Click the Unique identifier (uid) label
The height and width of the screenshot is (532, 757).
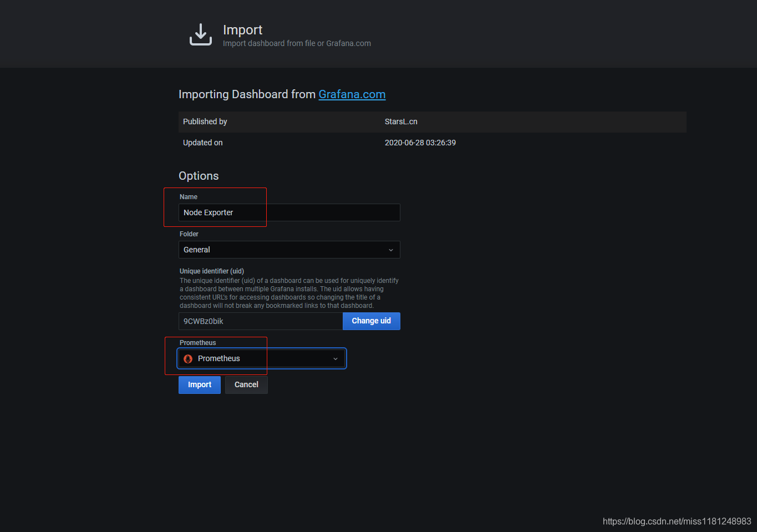(x=212, y=271)
